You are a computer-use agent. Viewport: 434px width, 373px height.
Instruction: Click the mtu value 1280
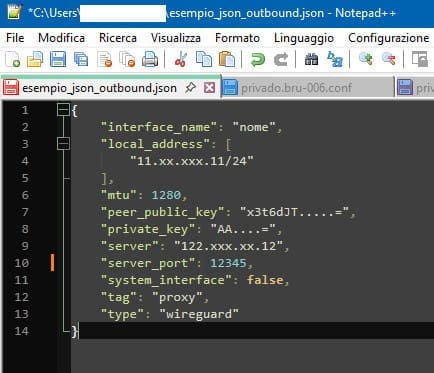pyautogui.click(x=166, y=195)
